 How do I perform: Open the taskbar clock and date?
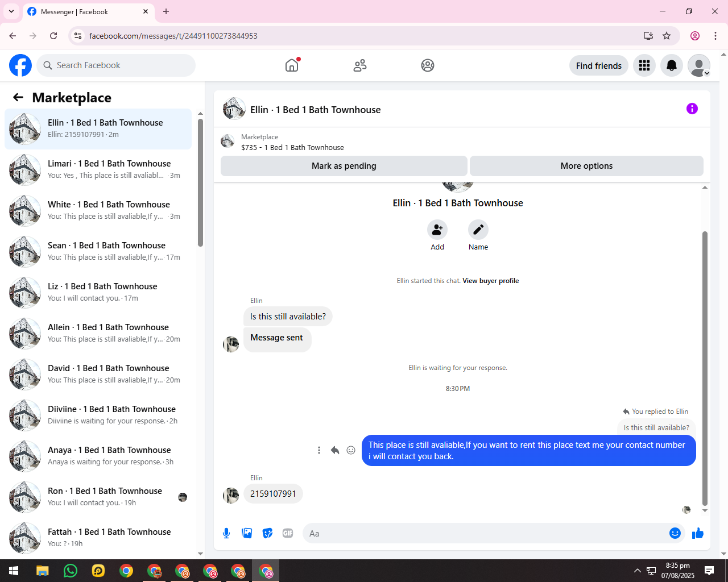(678, 571)
